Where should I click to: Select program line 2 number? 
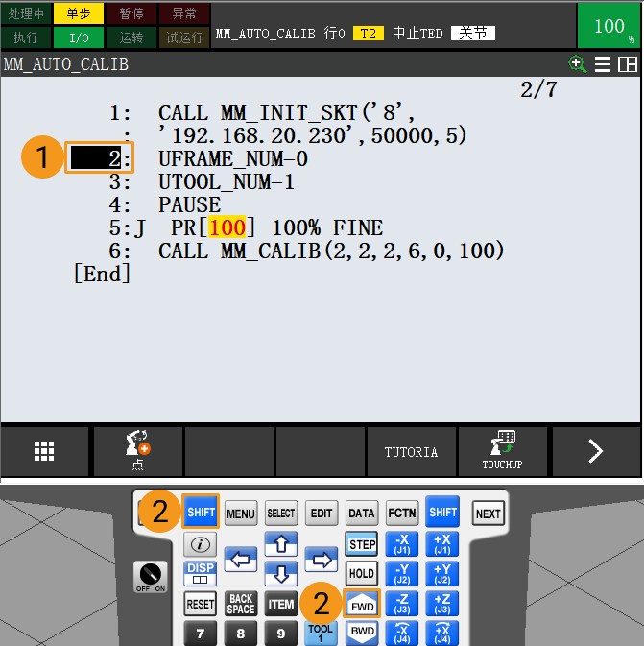click(96, 157)
